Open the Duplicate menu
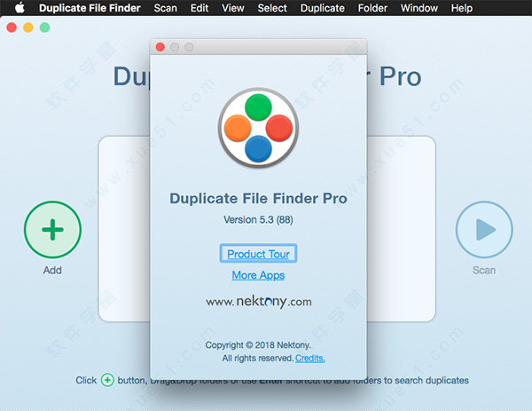This screenshot has width=532, height=411. point(323,8)
